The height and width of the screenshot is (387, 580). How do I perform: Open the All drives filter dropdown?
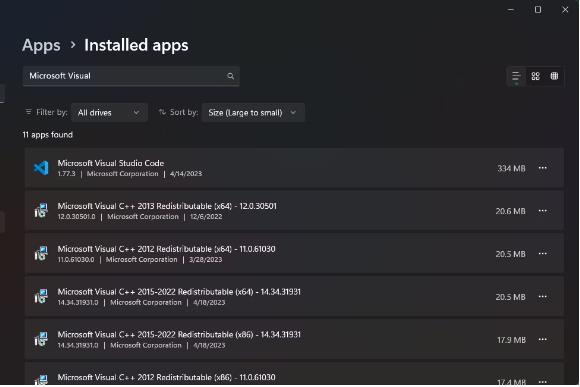pyautogui.click(x=109, y=112)
